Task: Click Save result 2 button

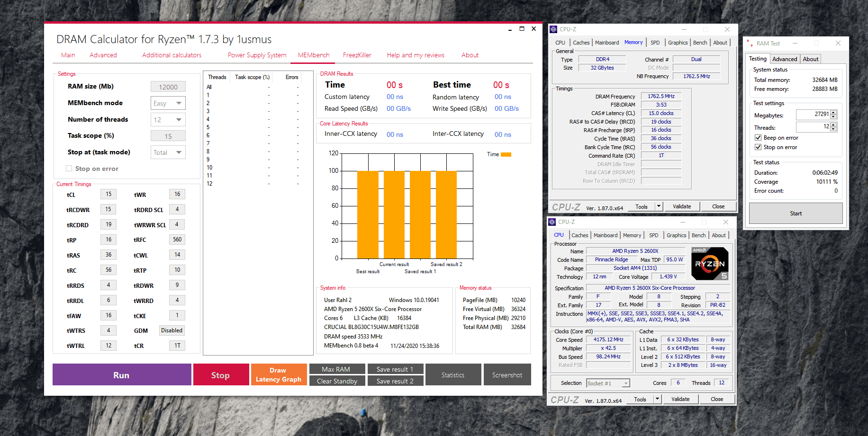Action: (x=395, y=381)
